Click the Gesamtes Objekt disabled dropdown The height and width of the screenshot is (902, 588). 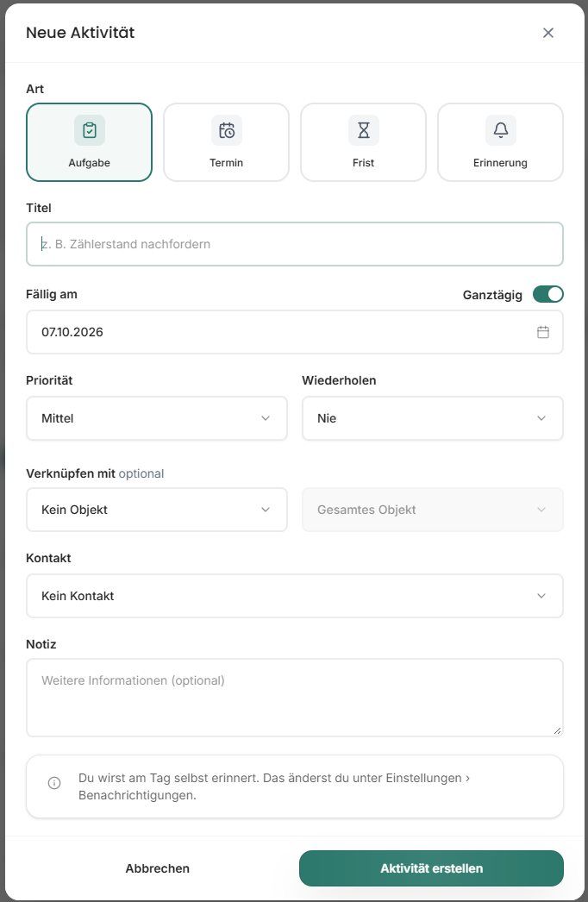click(x=432, y=510)
